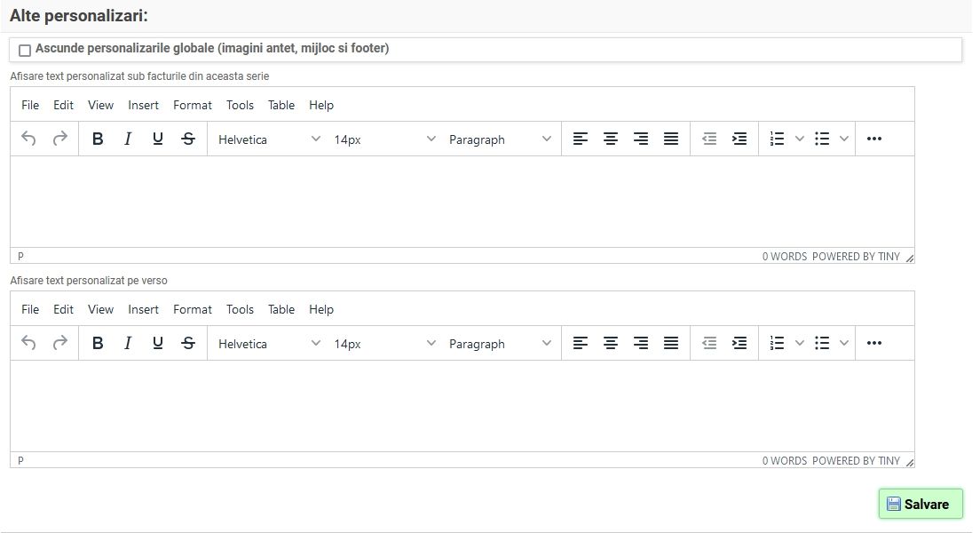Open the Insert menu of the invoice series editor

click(x=143, y=105)
